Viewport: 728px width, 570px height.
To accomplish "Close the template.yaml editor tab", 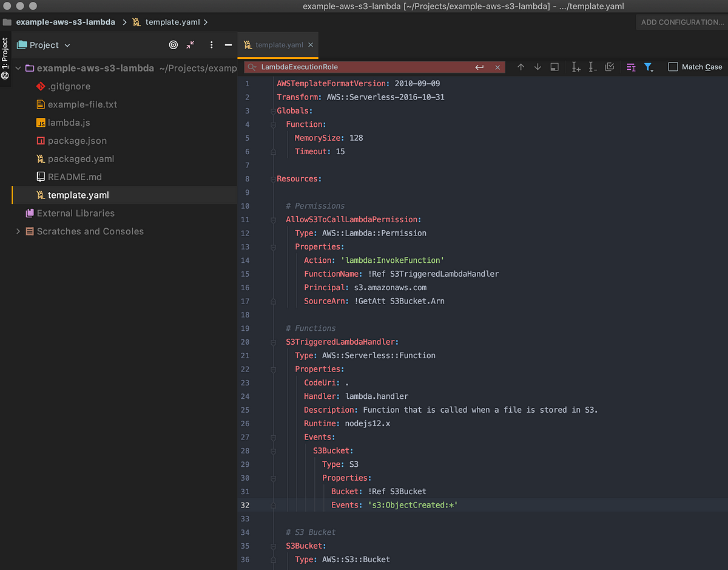I will (x=311, y=45).
